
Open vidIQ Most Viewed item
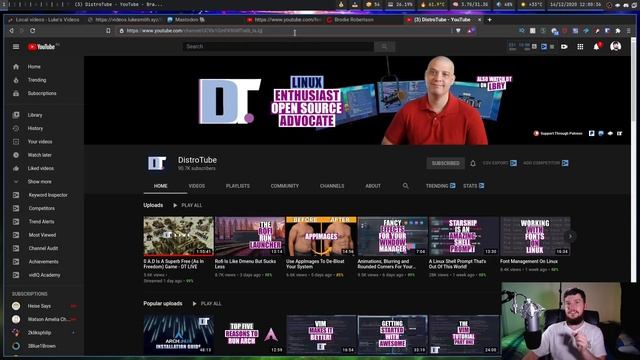point(43,235)
